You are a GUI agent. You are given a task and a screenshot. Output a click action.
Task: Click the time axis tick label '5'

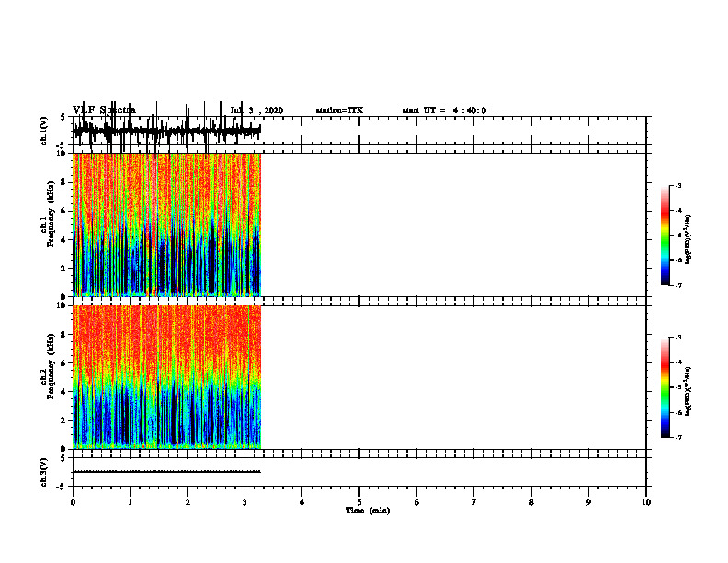click(x=359, y=501)
